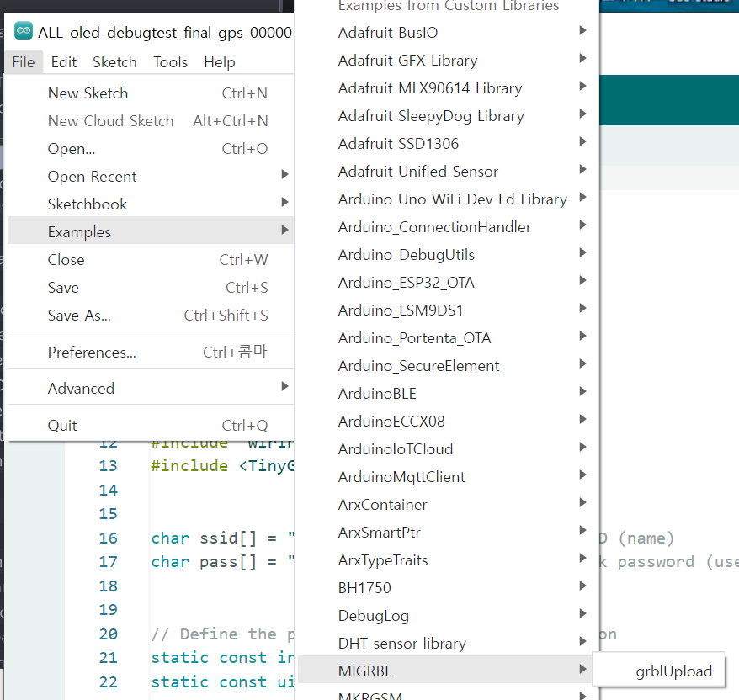This screenshot has height=700, width=739.
Task: Select grblUpload example sketch
Action: coord(658,671)
